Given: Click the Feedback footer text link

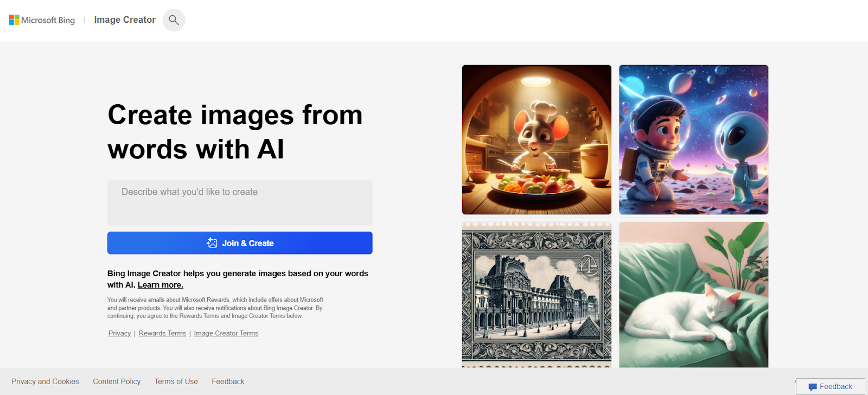Looking at the screenshot, I should click(228, 381).
